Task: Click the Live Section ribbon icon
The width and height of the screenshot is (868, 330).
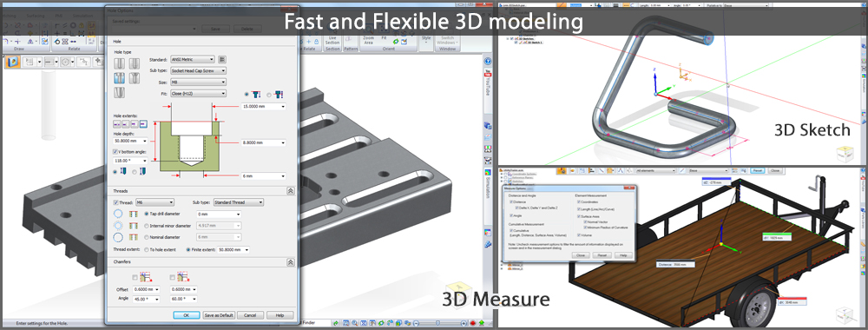Action: (332, 40)
